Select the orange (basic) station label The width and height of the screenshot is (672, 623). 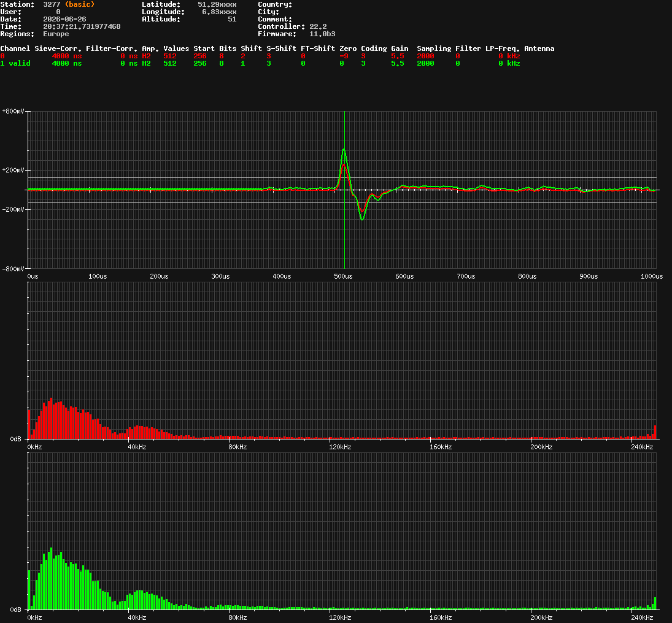(80, 4)
